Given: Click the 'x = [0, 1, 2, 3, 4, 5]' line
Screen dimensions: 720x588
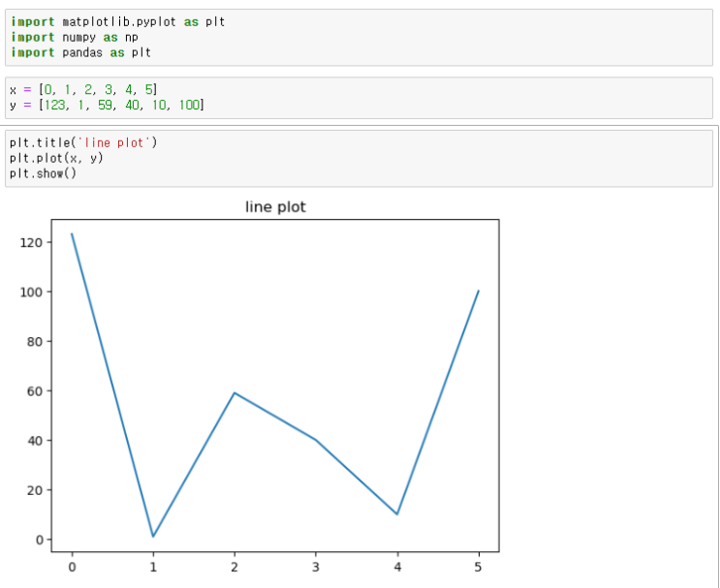Looking at the screenshot, I should click(83, 89).
